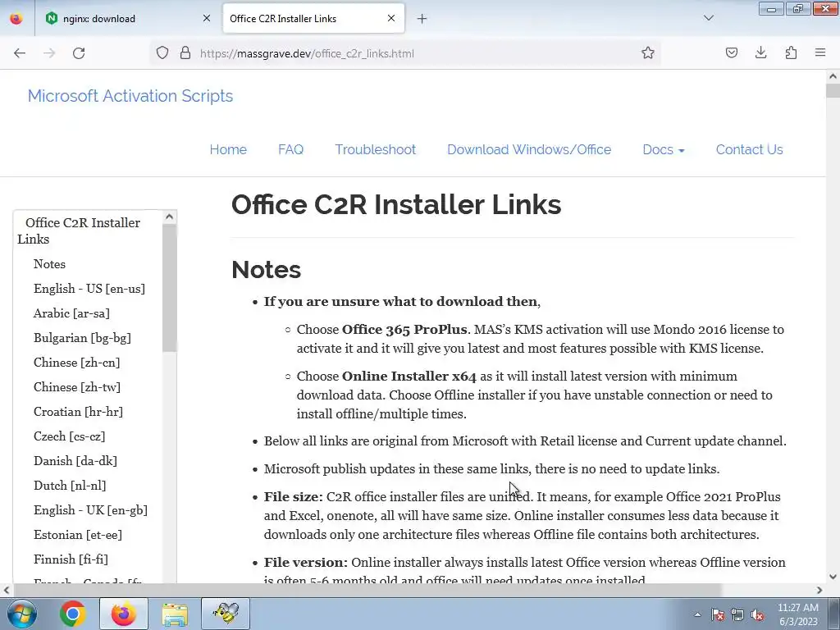The height and width of the screenshot is (630, 840).
Task: Jump to Czech [cs-cz] section
Action: 69,436
